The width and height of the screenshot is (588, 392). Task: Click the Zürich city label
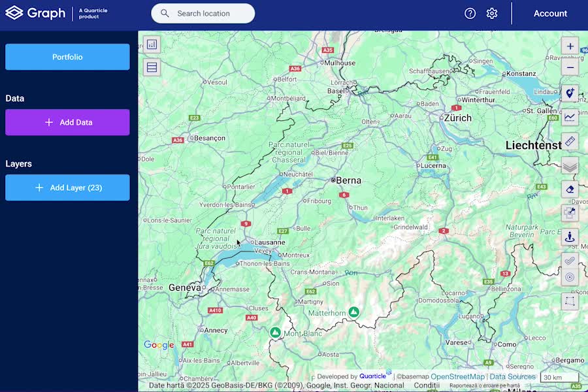(x=458, y=118)
